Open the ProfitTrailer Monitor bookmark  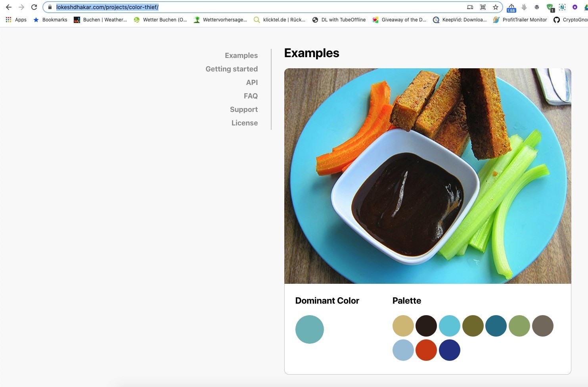tap(520, 19)
